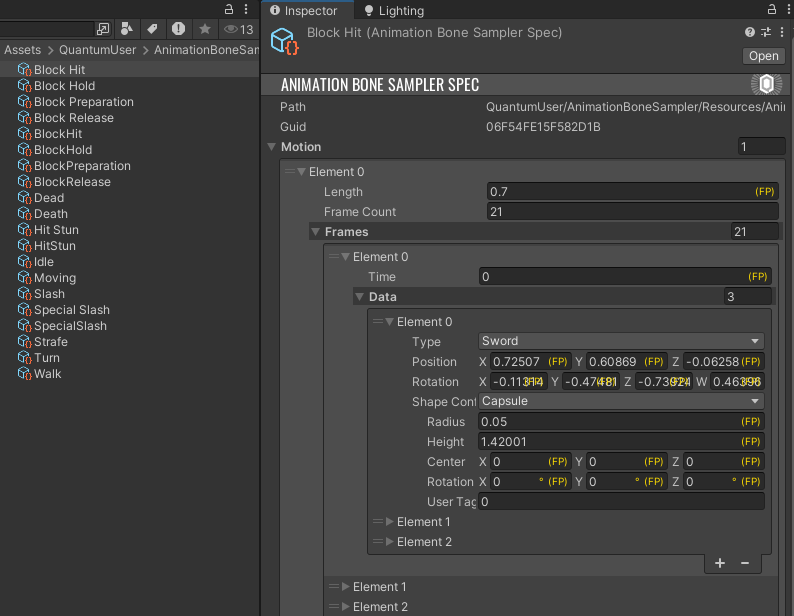Toggle the Project panel lock icon
The height and width of the screenshot is (616, 794).
click(x=229, y=9)
